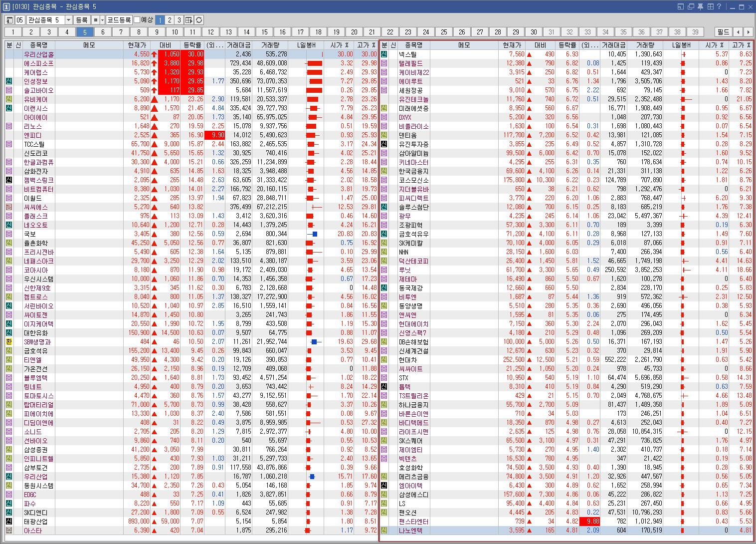756x544 pixels.
Task: Click the 코드등록 button
Action: 119,20
